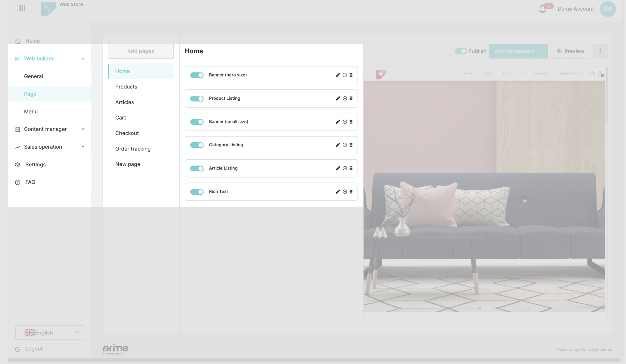Click the Preview button
Image resolution: width=626 pixels, height=364 pixels.
(x=570, y=51)
